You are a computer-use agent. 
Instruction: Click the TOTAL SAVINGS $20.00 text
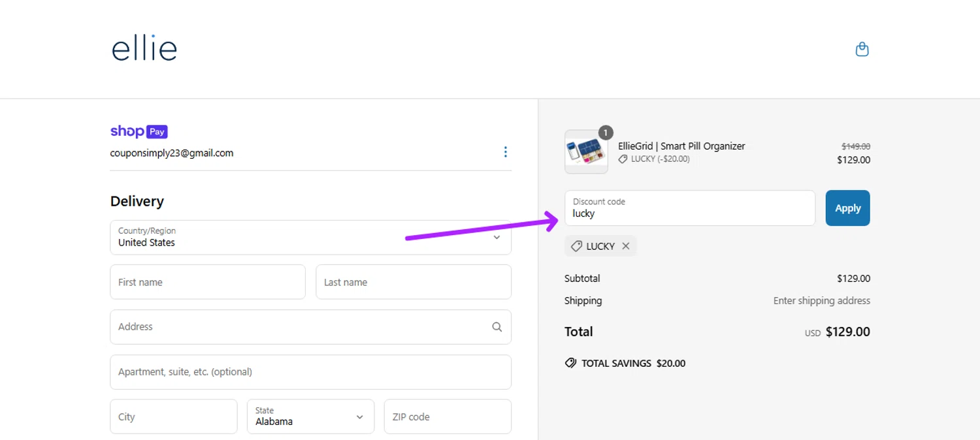(634, 364)
